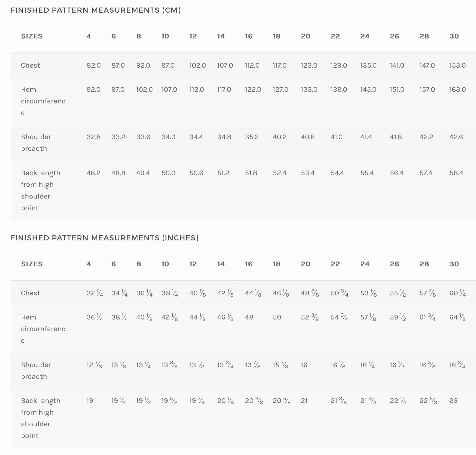Click size 30 column header in CM table
476x455 pixels.
tap(454, 36)
